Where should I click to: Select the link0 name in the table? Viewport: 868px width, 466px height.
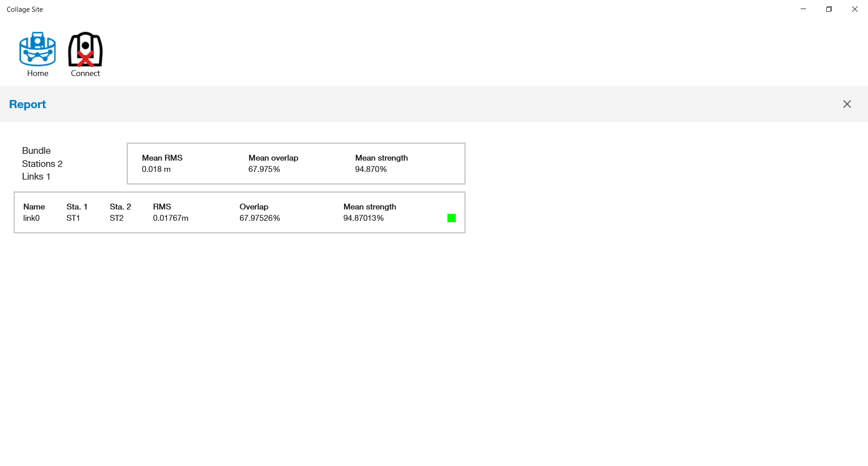click(31, 218)
